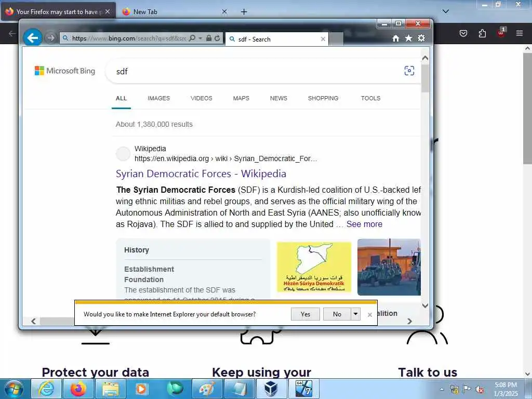Click the Wikipedia URL under the site name
The width and height of the screenshot is (532, 399).
225,158
